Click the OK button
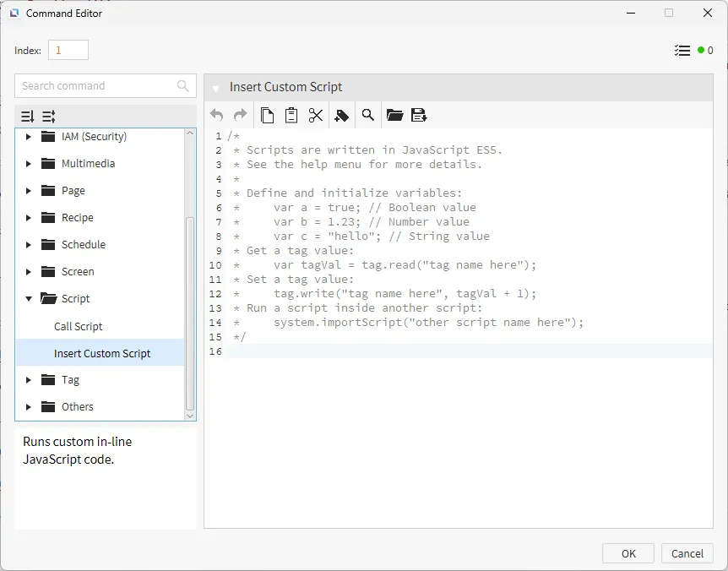Screen dimensions: 728x571 pyautogui.click(x=627, y=553)
